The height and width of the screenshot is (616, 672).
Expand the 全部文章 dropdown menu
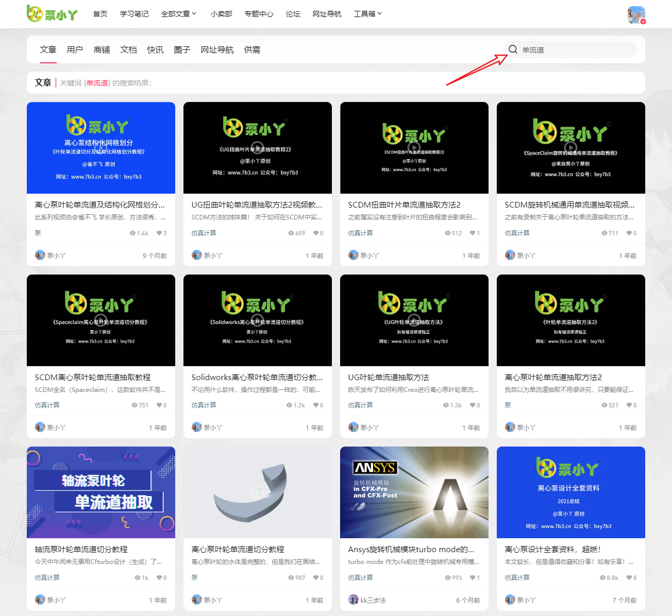(x=179, y=14)
